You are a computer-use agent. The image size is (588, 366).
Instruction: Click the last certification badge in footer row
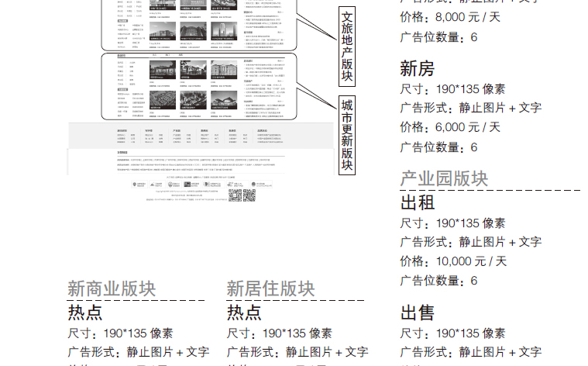click(260, 185)
